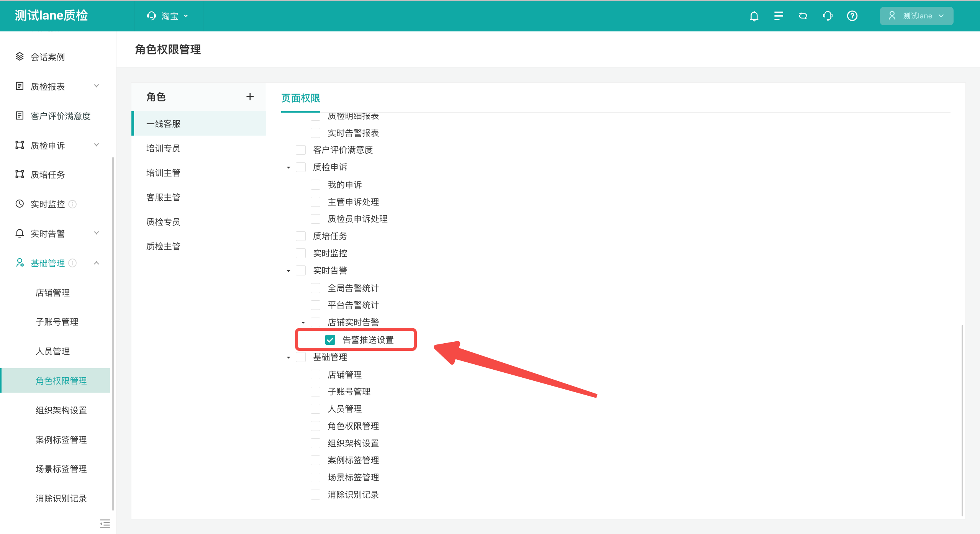Expand 实时告警 sidebar menu chevron
Viewport: 980px width, 534px height.
[x=97, y=233]
